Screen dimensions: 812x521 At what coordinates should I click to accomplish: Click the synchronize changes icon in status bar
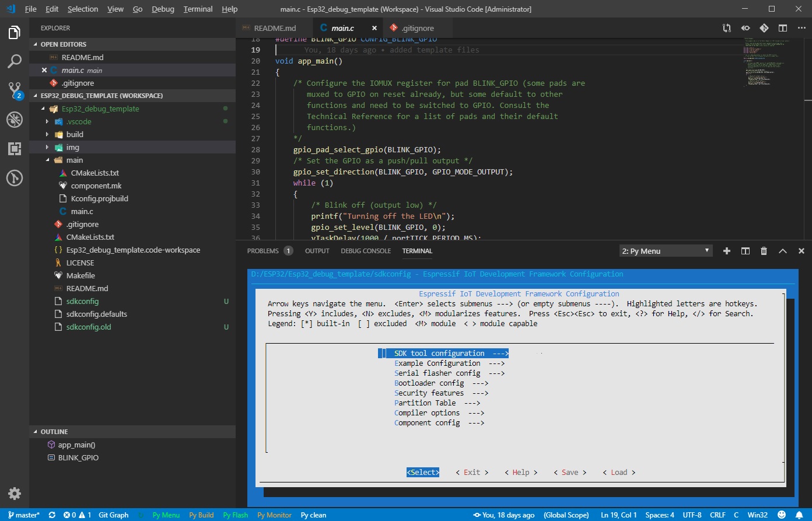click(x=52, y=515)
